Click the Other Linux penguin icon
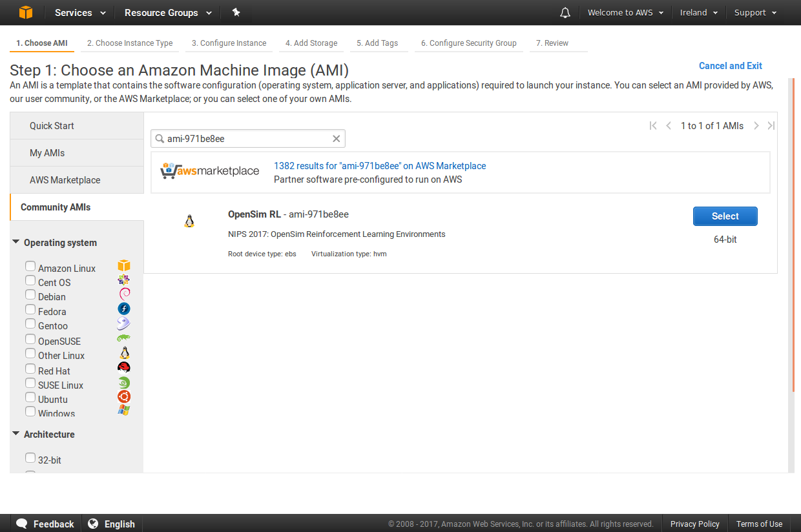Image resolution: width=801 pixels, height=532 pixels. (x=125, y=353)
